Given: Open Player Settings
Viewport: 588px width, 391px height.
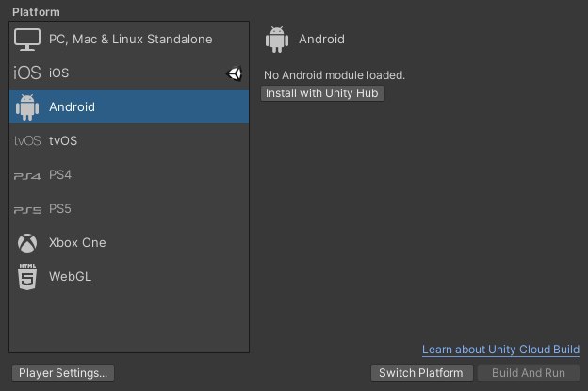Looking at the screenshot, I should pyautogui.click(x=63, y=373).
